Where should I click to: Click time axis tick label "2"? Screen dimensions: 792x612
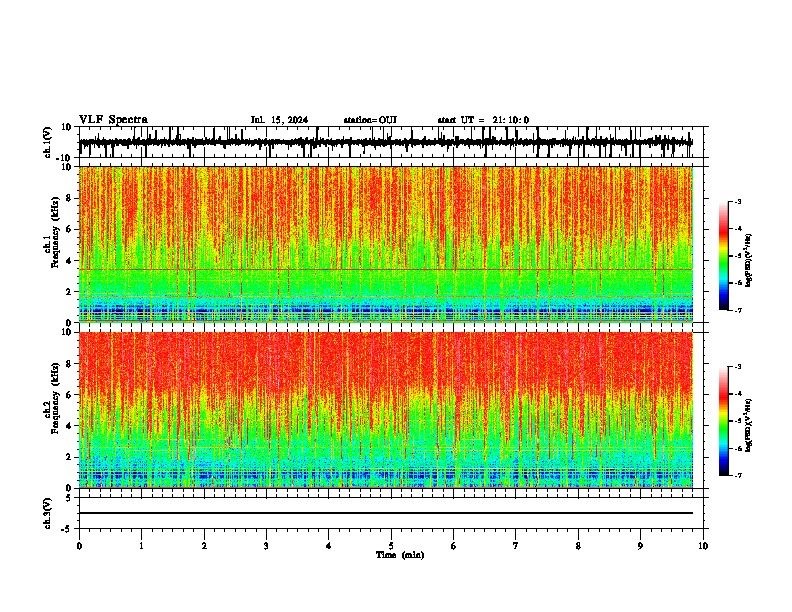pos(204,546)
